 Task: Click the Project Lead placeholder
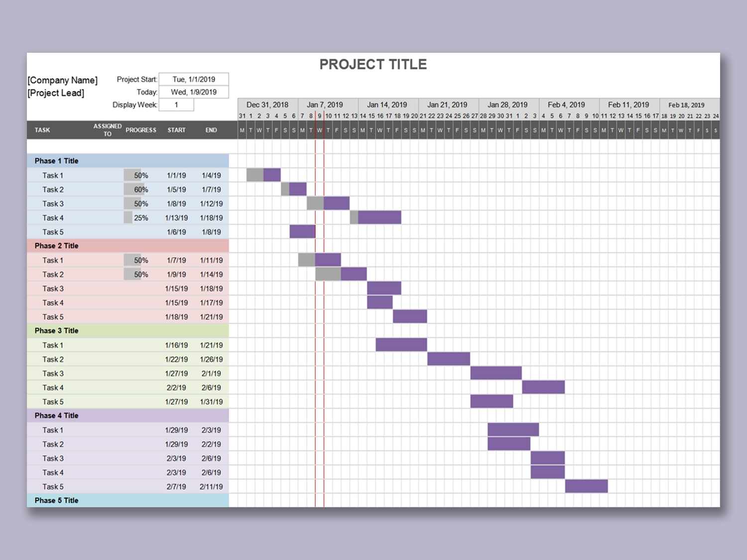point(56,93)
